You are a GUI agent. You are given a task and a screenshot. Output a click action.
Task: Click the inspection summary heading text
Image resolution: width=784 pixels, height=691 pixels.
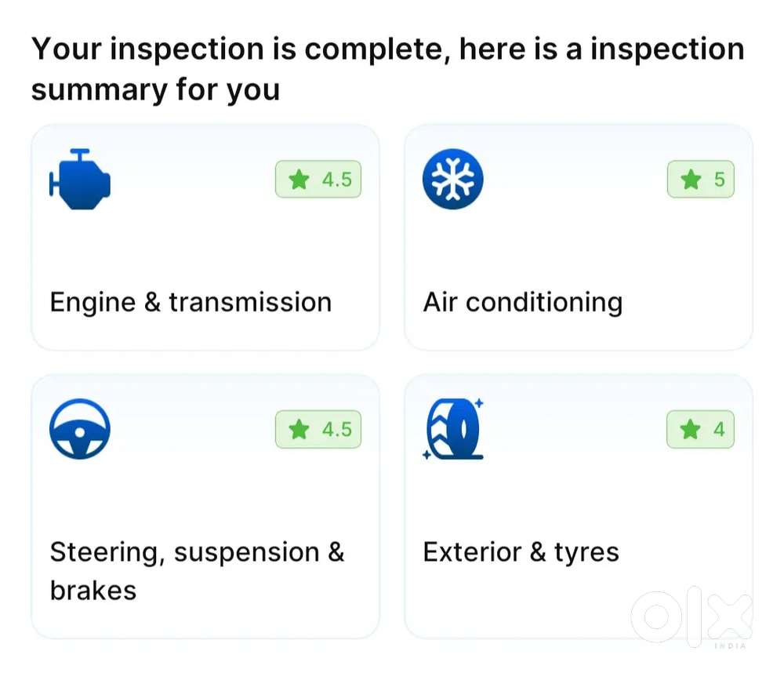[x=387, y=69]
